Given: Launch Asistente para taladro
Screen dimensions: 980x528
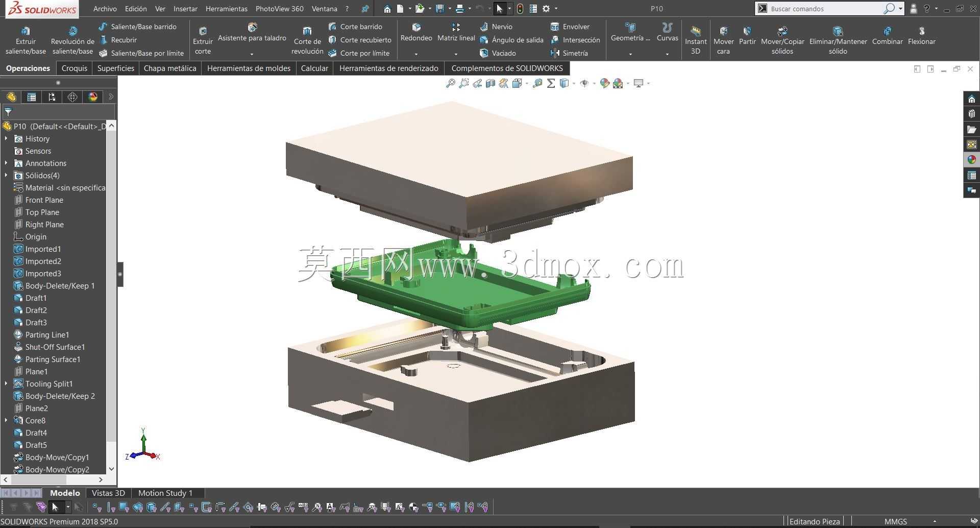Looking at the screenshot, I should 252,33.
